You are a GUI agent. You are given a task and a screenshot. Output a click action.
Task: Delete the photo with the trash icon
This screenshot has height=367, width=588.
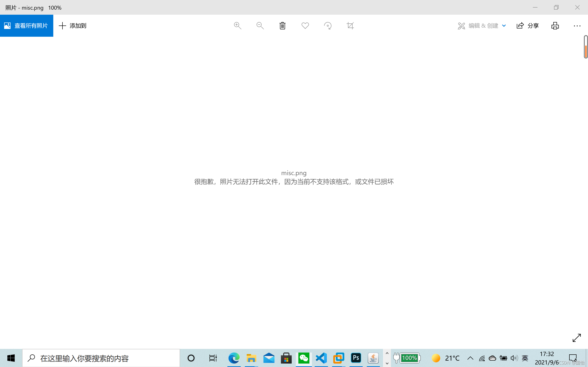[x=282, y=25]
